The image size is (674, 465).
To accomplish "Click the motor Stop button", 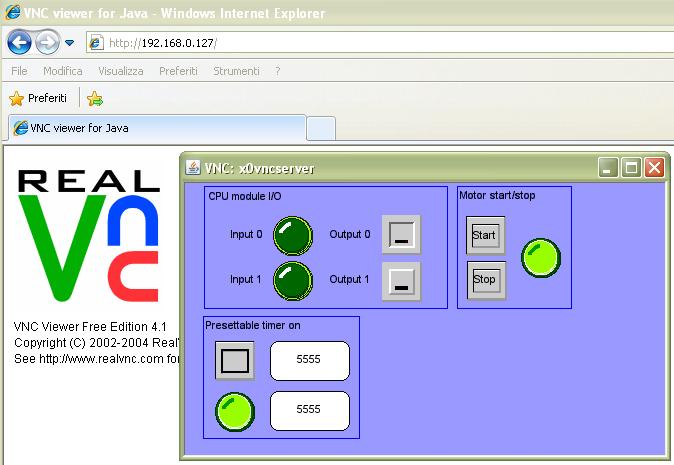I will (x=487, y=280).
